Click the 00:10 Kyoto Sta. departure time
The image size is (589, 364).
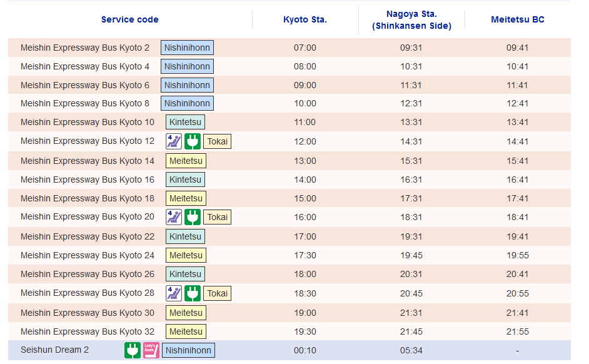pos(305,350)
